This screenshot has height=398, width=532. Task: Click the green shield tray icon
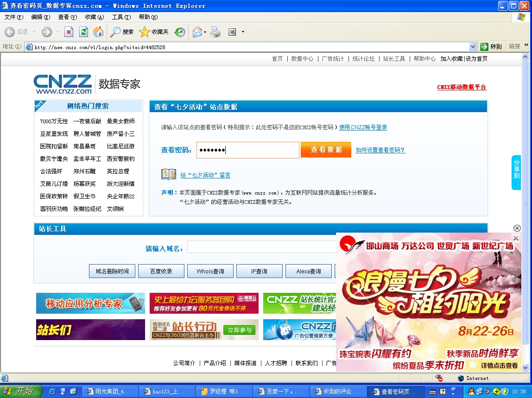pyautogui.click(x=505, y=392)
